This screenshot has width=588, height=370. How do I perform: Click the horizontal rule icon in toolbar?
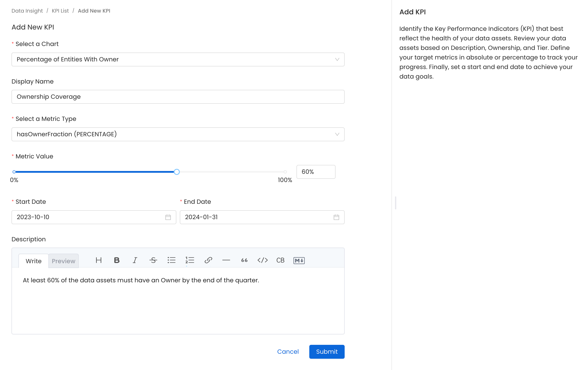click(x=226, y=260)
